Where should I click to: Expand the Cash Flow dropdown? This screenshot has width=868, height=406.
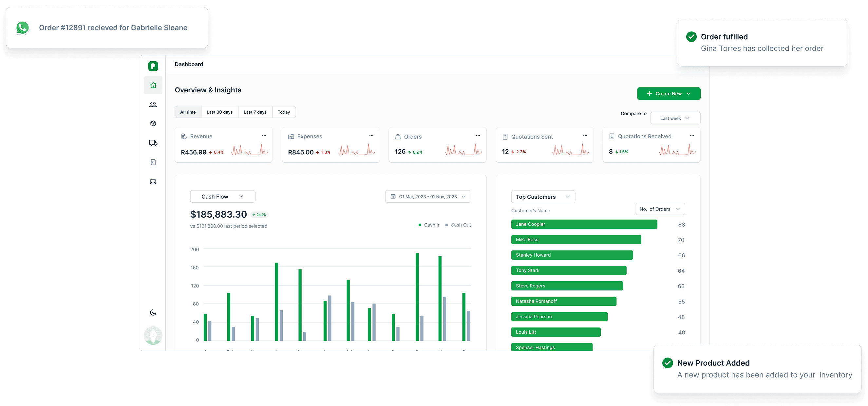222,196
